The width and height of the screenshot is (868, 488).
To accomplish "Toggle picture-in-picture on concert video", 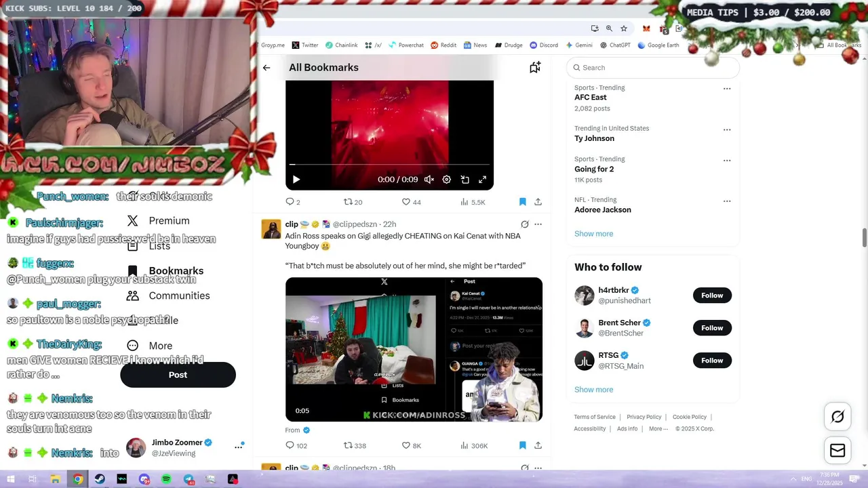I will (465, 180).
